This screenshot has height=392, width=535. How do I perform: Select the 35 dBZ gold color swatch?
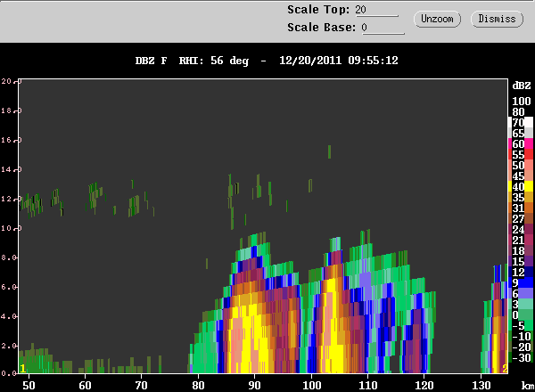[529, 197]
